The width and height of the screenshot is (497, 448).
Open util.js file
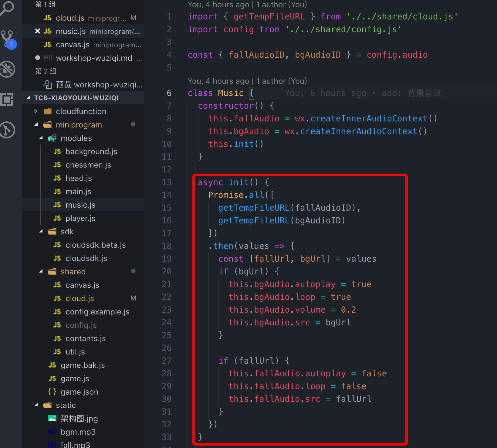[x=83, y=352]
